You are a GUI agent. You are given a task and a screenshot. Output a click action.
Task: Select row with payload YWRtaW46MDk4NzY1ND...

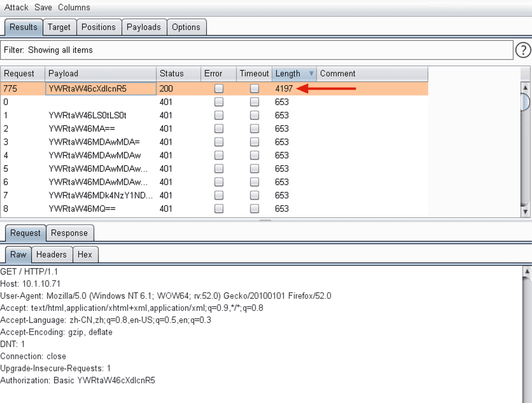[x=214, y=195]
